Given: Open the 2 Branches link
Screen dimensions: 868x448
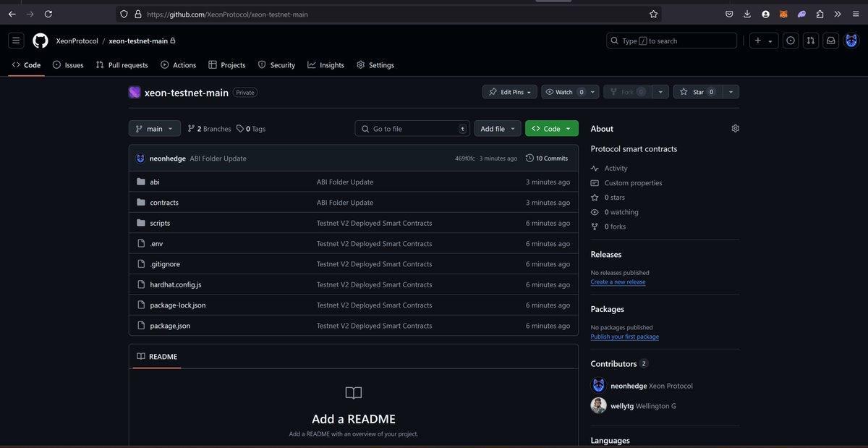Looking at the screenshot, I should coord(210,129).
